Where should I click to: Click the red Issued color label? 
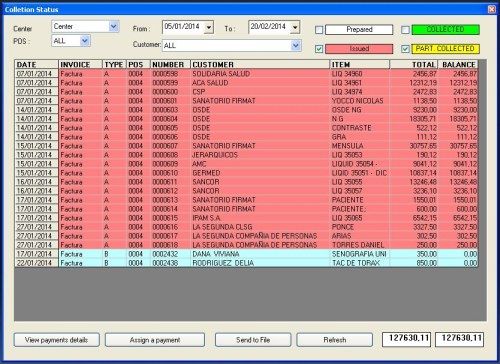pos(359,49)
